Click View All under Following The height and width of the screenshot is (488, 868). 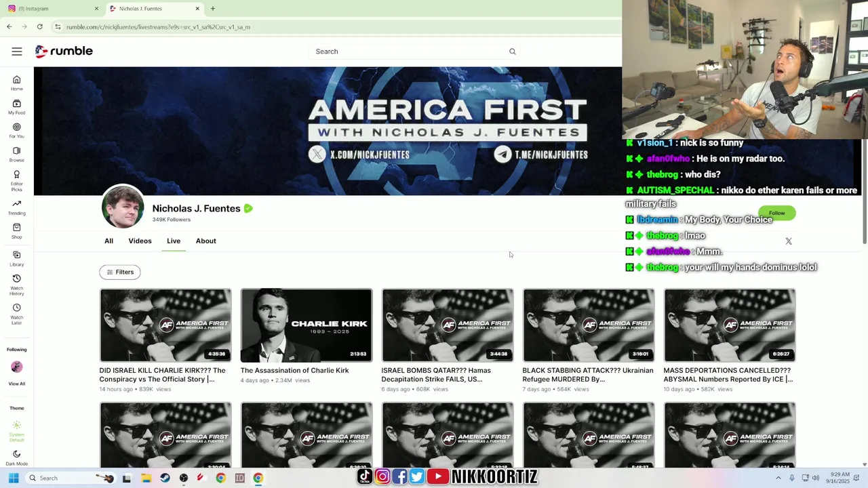pyautogui.click(x=16, y=384)
